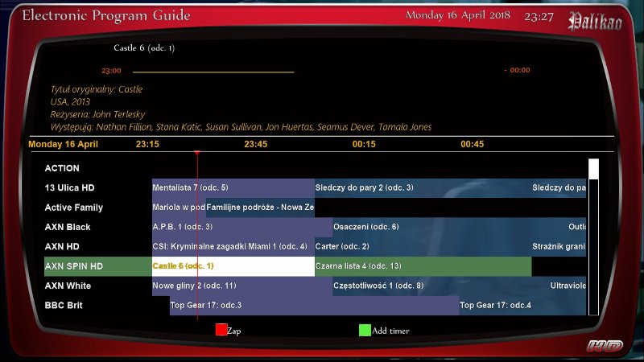This screenshot has height=362, width=644.
Task: Select the AXN White channel
Action: [x=68, y=286]
